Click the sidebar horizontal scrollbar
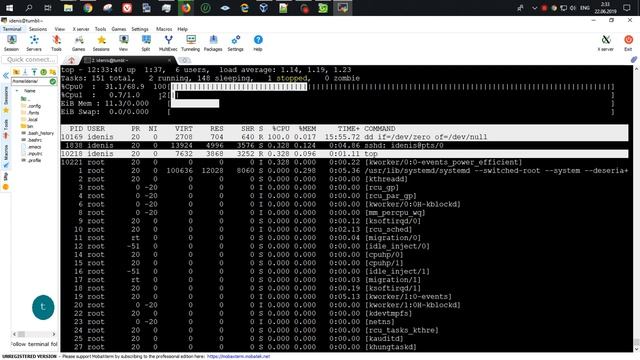The image size is (640, 360). click(34, 334)
